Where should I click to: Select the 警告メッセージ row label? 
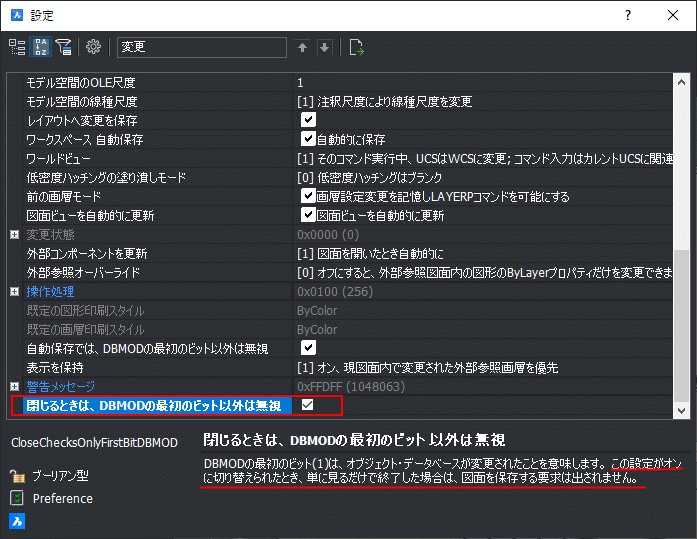[60, 387]
